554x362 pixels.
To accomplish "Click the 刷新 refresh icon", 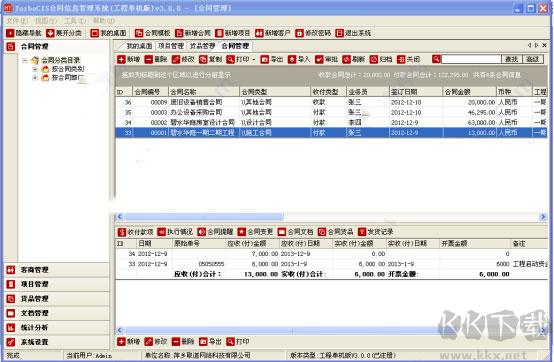I will coord(347,59).
